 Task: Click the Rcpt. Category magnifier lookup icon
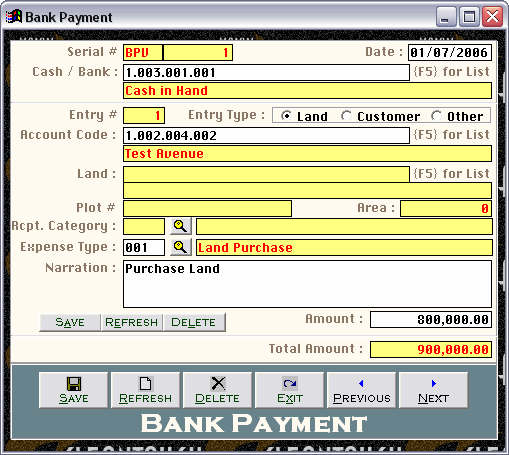[181, 226]
